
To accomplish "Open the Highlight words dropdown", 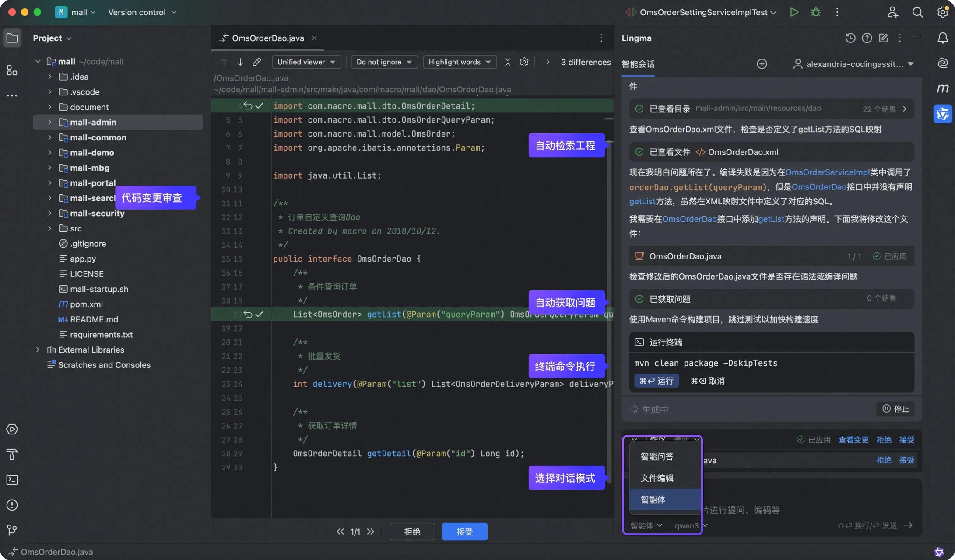I will click(x=459, y=62).
